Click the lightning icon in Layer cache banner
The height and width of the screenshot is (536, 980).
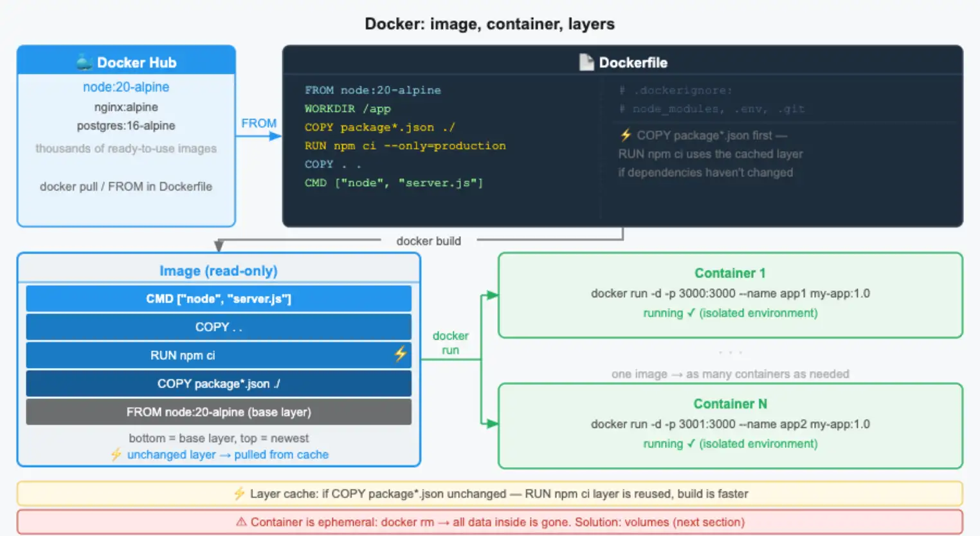click(239, 494)
